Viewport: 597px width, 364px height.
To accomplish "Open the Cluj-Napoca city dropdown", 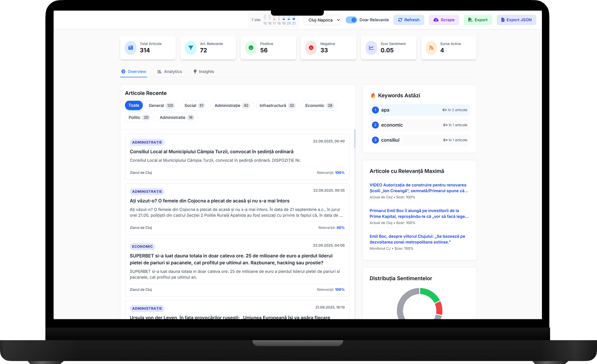I will [322, 20].
